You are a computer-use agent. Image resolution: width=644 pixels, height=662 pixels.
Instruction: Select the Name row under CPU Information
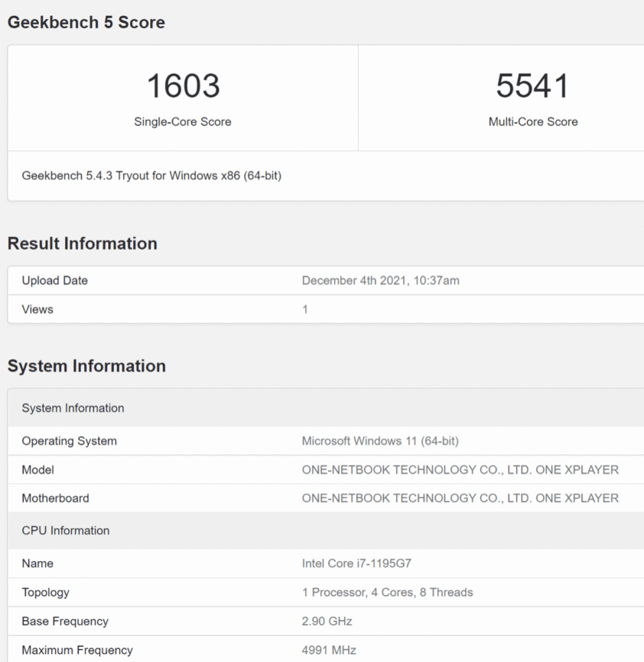coord(37,563)
